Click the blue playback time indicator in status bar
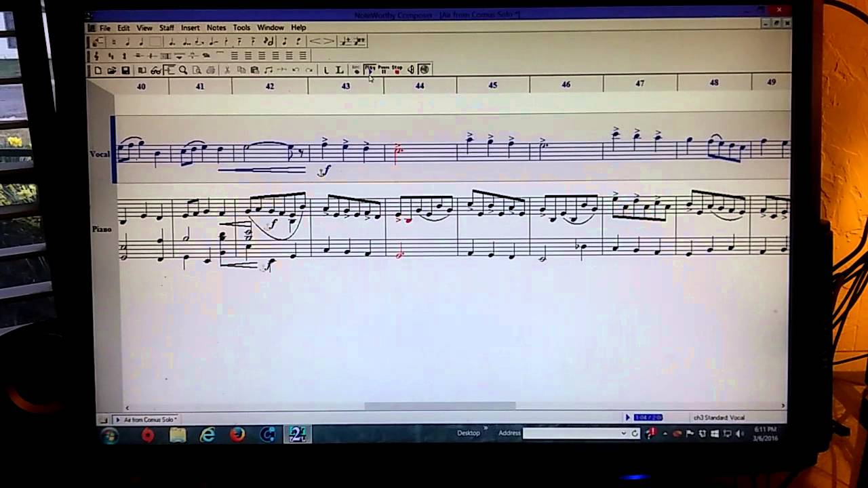The width and height of the screenshot is (868, 488). [x=648, y=418]
